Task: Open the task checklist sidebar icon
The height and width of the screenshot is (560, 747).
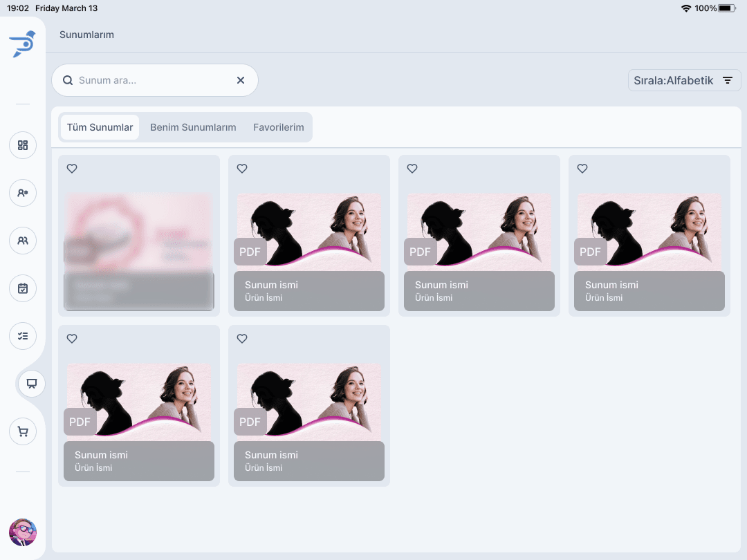Action: [23, 336]
